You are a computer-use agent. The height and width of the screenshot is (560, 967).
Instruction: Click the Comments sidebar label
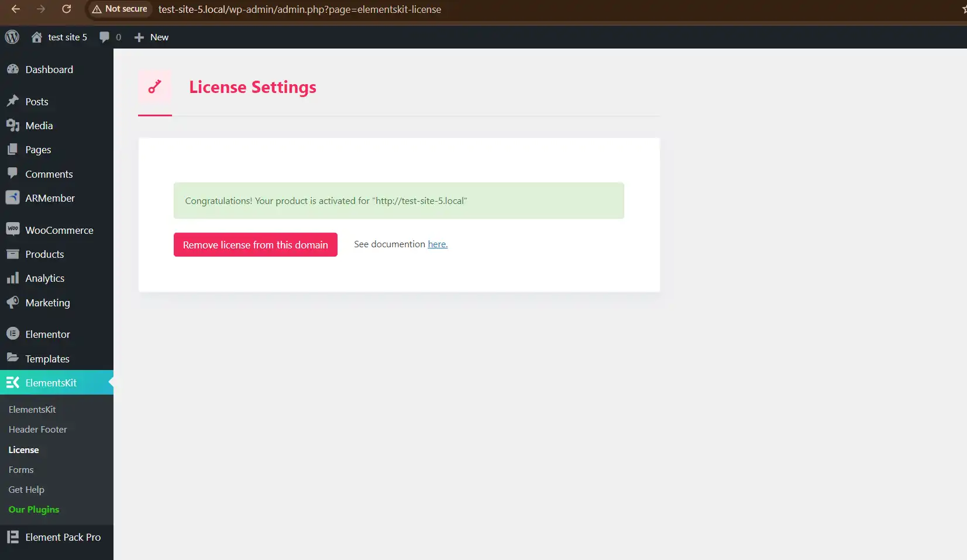pyautogui.click(x=49, y=174)
